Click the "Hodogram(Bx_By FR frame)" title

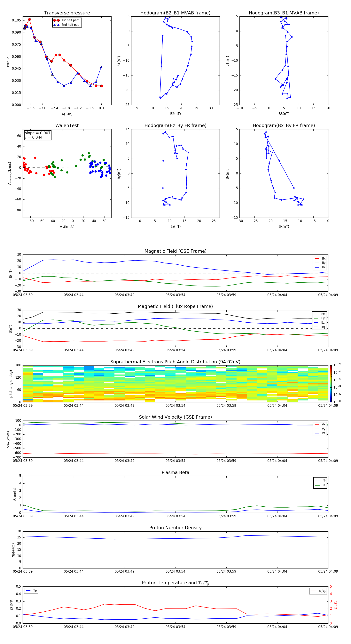[284, 125]
